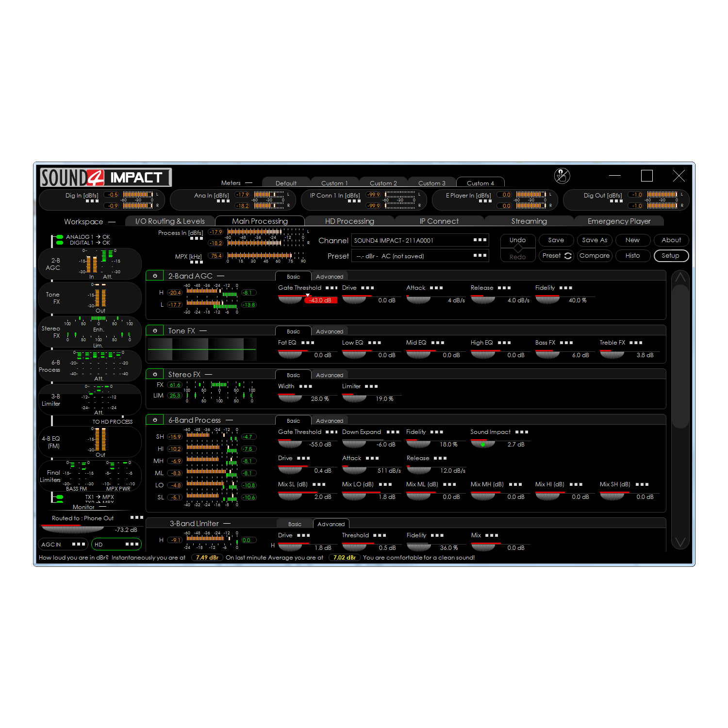Select the Default meters tab
Viewport: 728px width, 728px height.
tap(286, 183)
